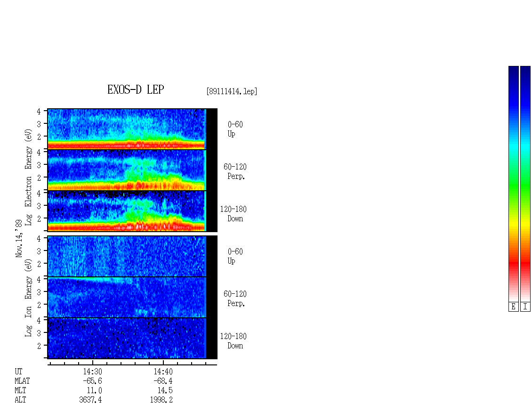The image size is (532, 412).
Task: Click the MLT value 11.0
Action: click(94, 391)
